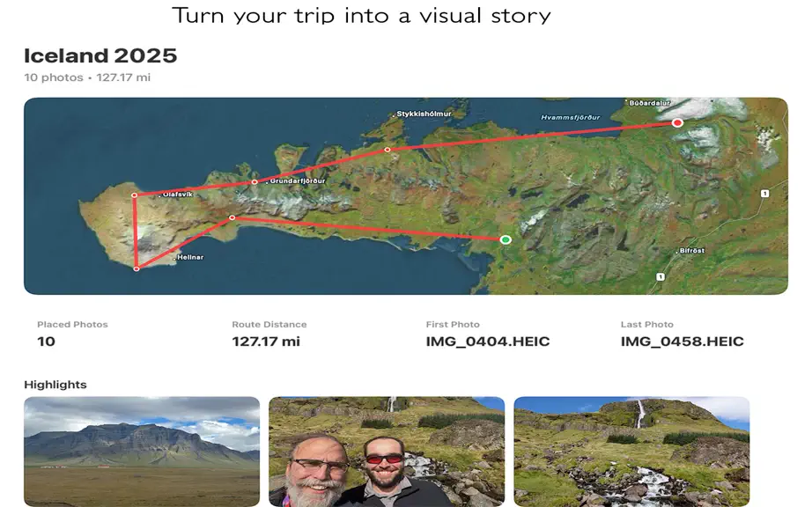
Task: Click the Hvammsfjörður fjord label
Action: (x=570, y=117)
